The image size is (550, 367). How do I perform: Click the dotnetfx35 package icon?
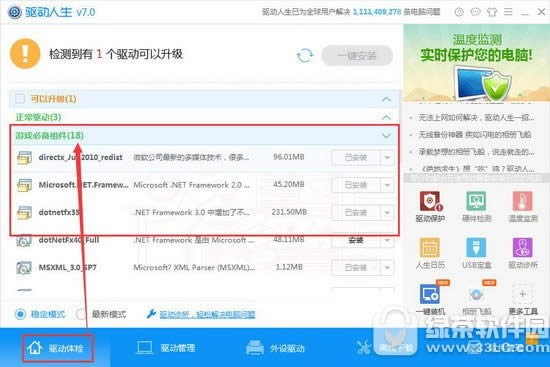(x=24, y=213)
